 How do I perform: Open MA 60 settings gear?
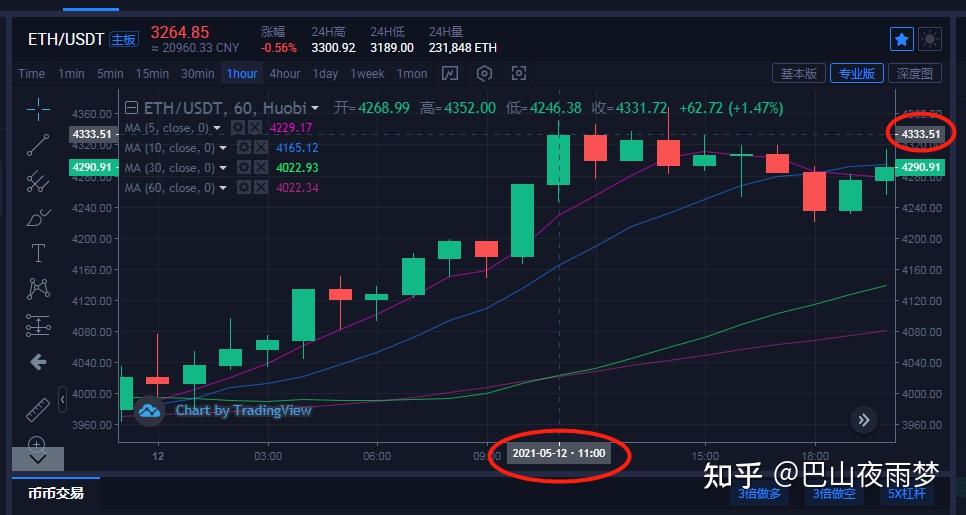[244, 187]
